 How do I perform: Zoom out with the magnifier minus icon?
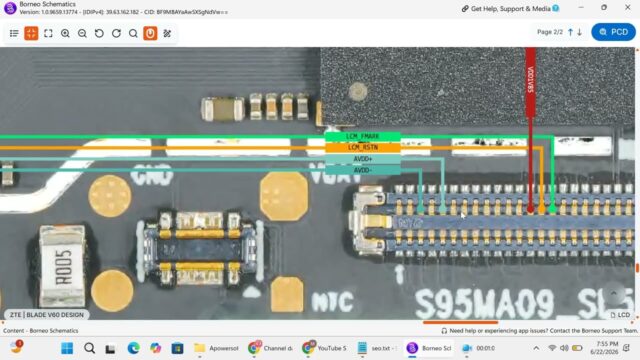click(82, 33)
